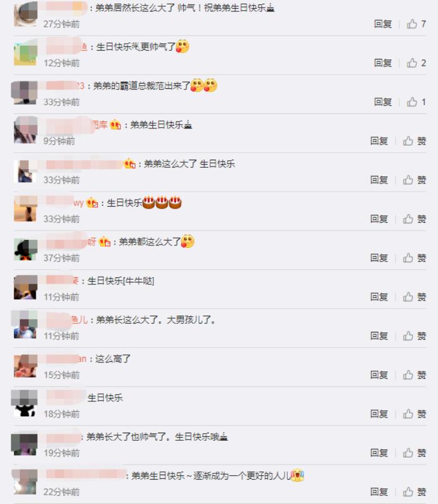Click username ending in 鱼儿

pos(67,320)
